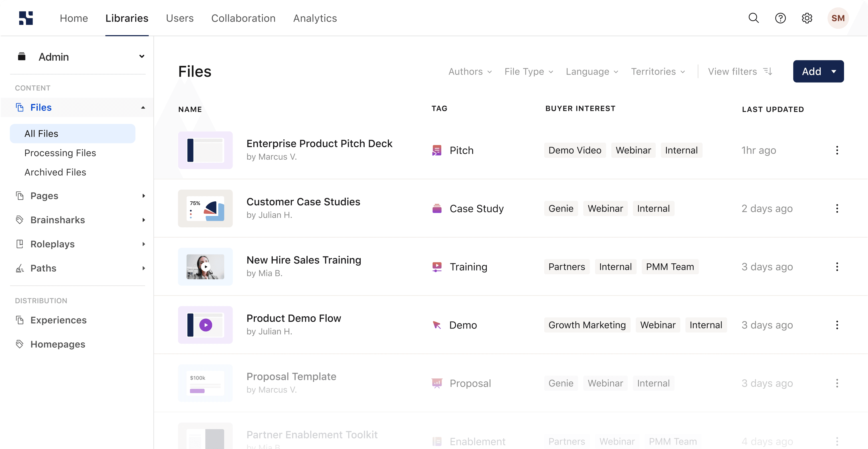Click the Pitch tag icon

pos(437,151)
